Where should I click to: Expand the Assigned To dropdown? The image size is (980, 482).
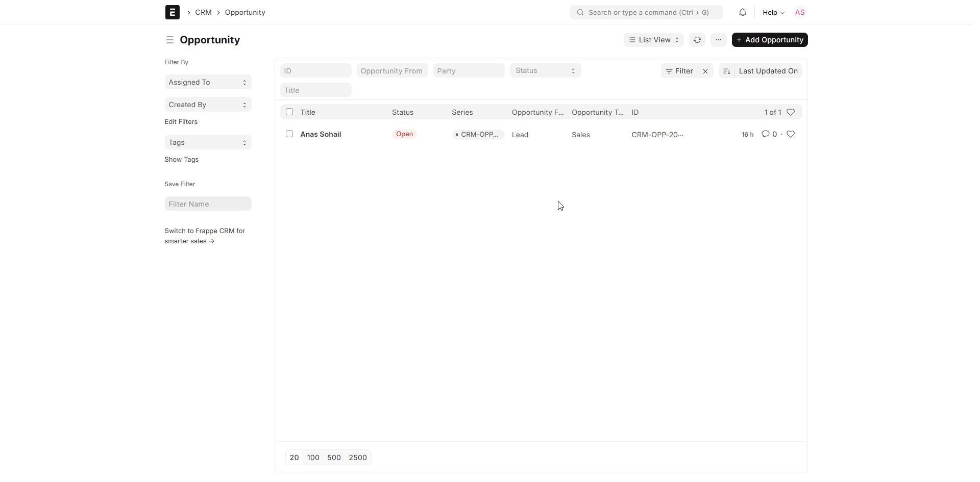(208, 82)
